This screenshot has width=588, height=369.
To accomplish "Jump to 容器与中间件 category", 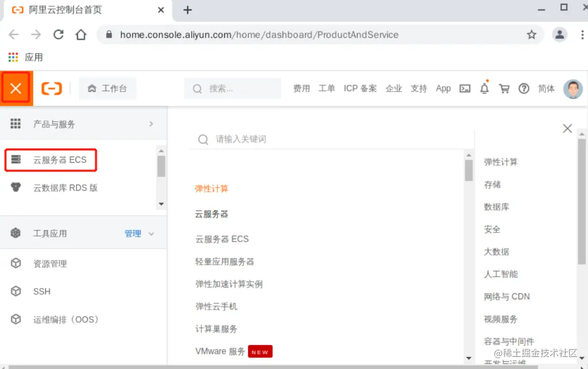I will [x=509, y=341].
